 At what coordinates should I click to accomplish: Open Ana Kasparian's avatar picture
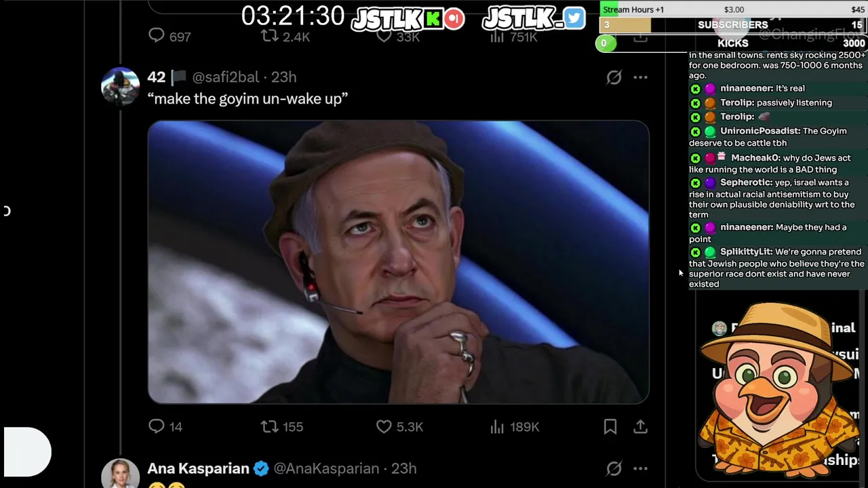(120, 474)
